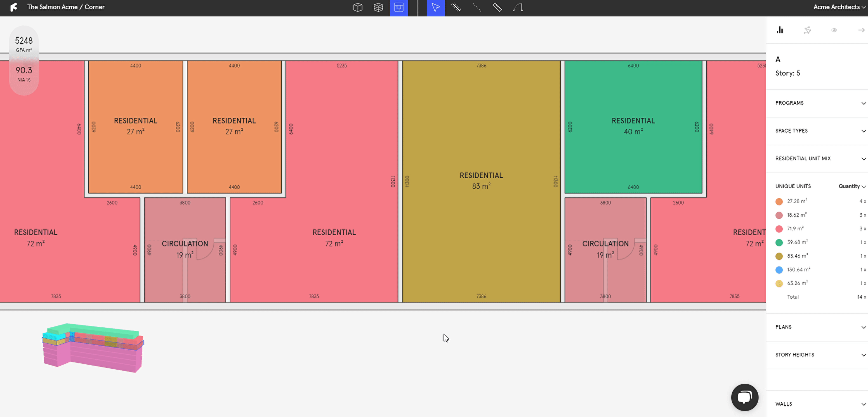Switch to the 3D massing cube view
This screenshot has height=417, width=868.
click(x=358, y=7)
